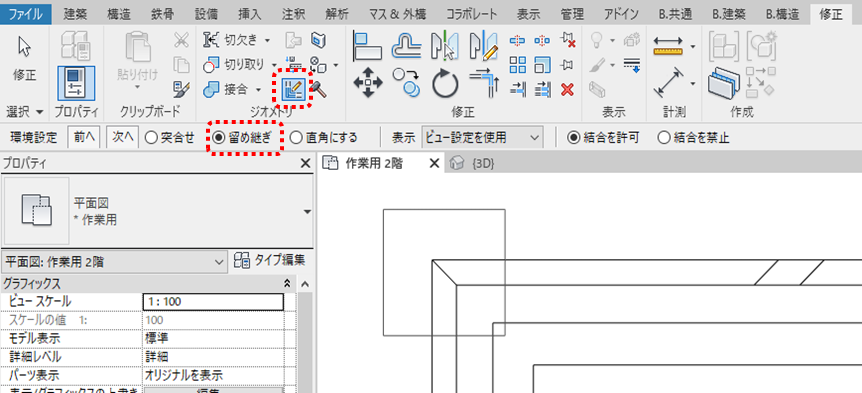862x393 pixels.
Task: Click the properties scrollbar up arrow
Action: 306,284
